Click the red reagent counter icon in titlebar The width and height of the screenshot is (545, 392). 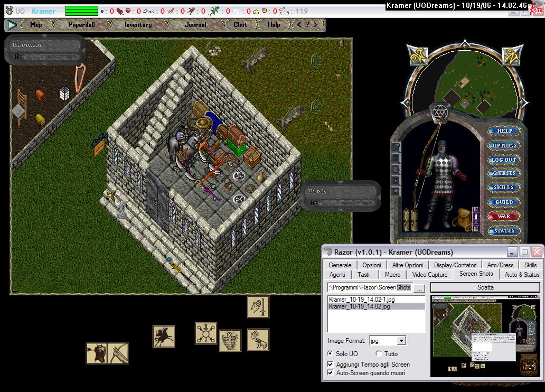click(x=120, y=11)
